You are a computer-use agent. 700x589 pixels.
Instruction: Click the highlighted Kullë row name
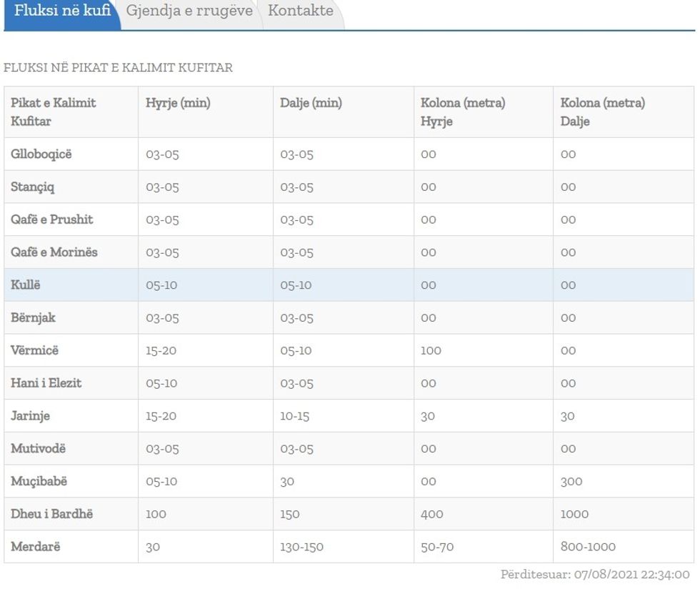coord(26,285)
